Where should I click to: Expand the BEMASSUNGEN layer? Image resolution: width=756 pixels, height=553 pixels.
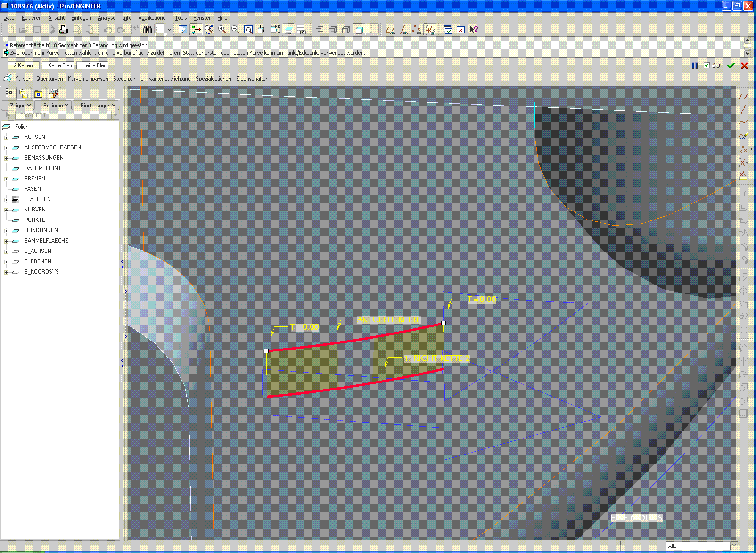coord(6,158)
